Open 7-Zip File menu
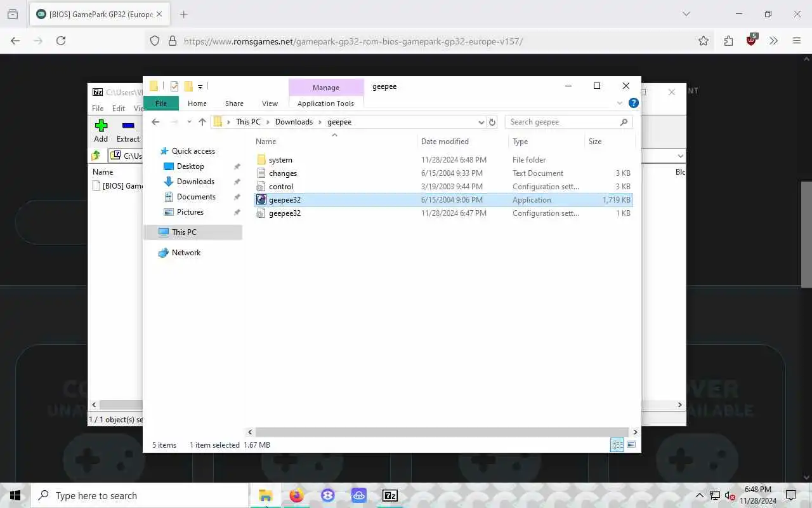 (x=98, y=109)
